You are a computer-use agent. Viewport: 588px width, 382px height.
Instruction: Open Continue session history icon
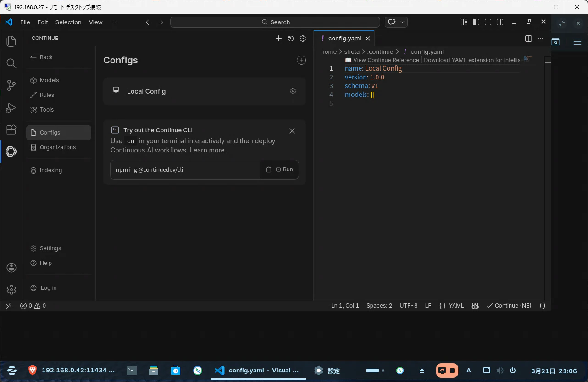(x=291, y=39)
